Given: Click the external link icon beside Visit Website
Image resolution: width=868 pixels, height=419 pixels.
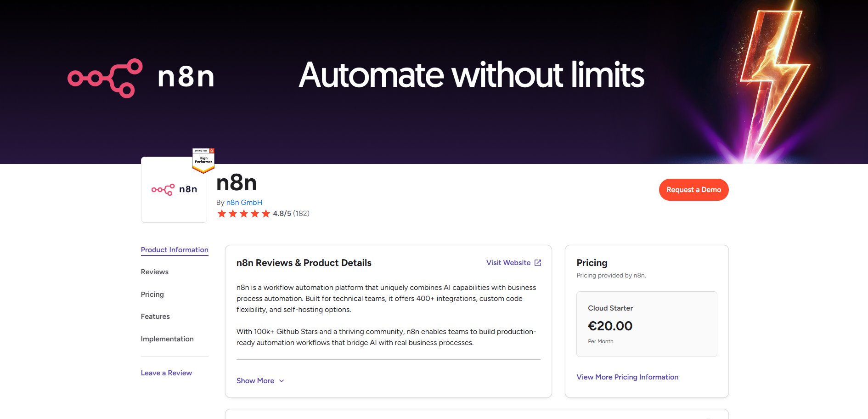Looking at the screenshot, I should click(538, 263).
